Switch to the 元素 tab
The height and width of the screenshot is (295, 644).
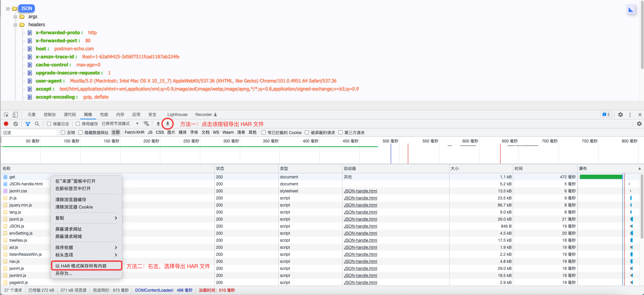(x=32, y=115)
